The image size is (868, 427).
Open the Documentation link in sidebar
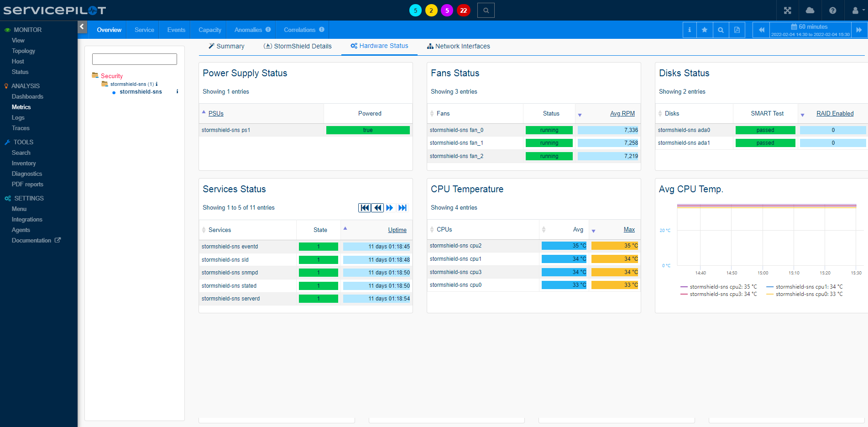(31, 241)
